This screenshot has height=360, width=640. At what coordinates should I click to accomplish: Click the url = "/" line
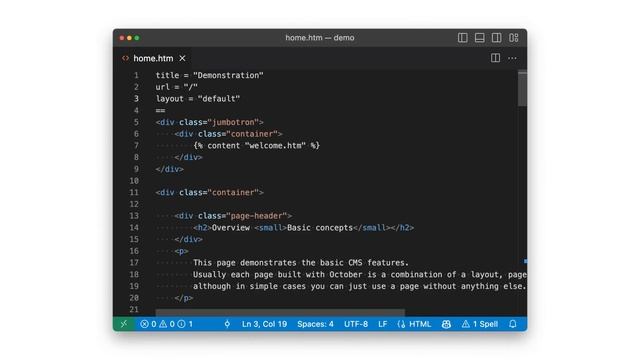point(176,87)
